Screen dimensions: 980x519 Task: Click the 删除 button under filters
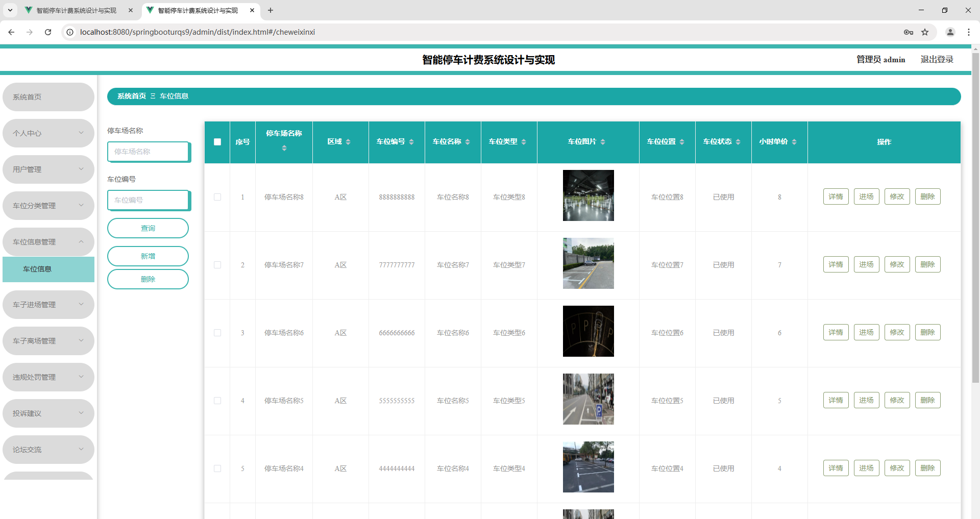(x=148, y=279)
